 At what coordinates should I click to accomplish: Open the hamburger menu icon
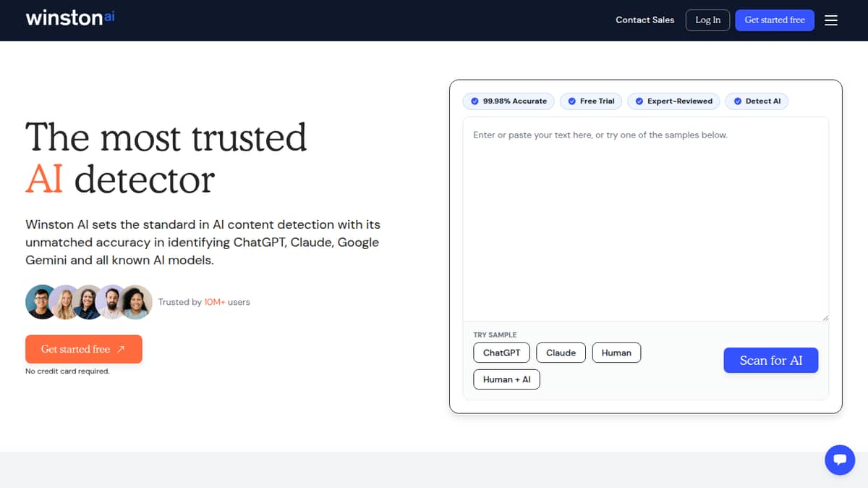831,20
